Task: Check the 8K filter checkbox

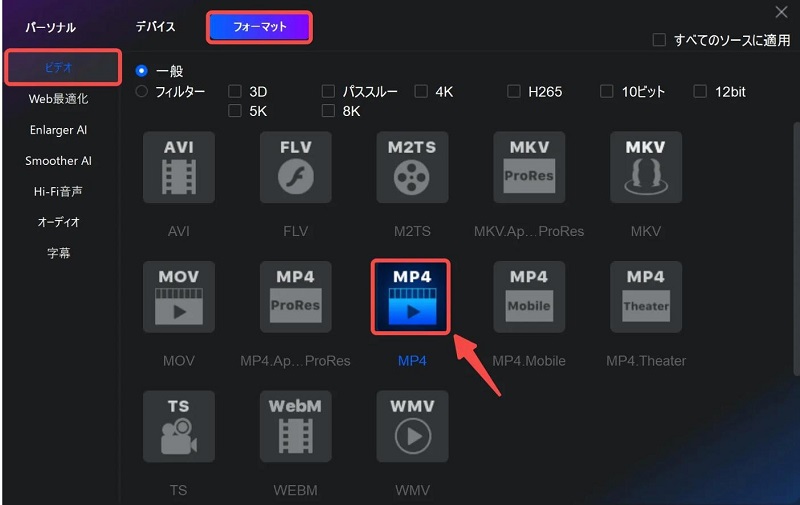Action: [x=328, y=111]
